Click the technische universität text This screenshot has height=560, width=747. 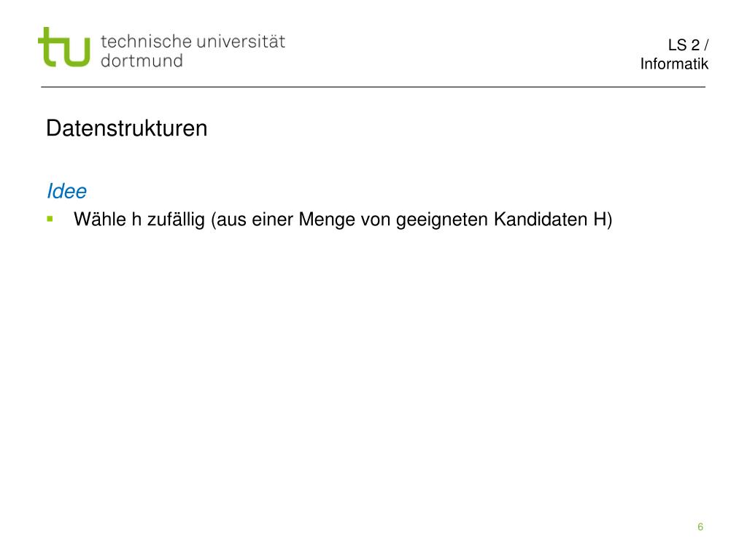193,42
